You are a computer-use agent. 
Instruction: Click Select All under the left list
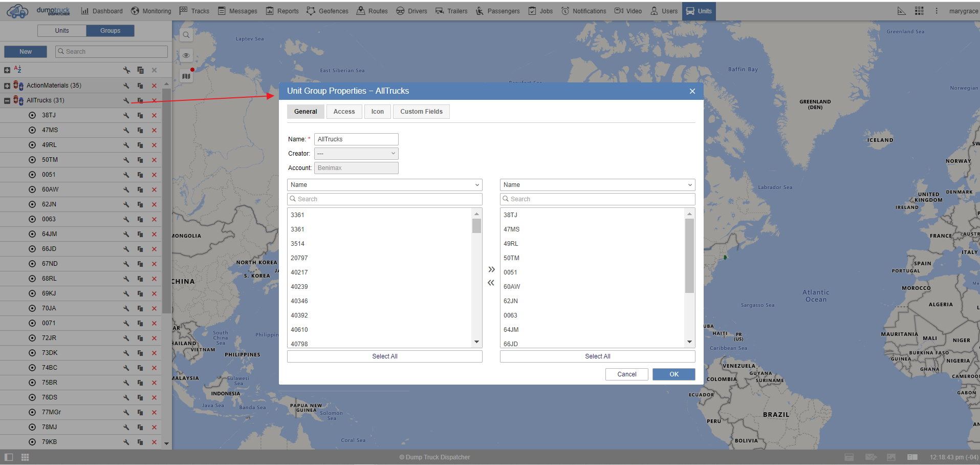click(x=384, y=356)
